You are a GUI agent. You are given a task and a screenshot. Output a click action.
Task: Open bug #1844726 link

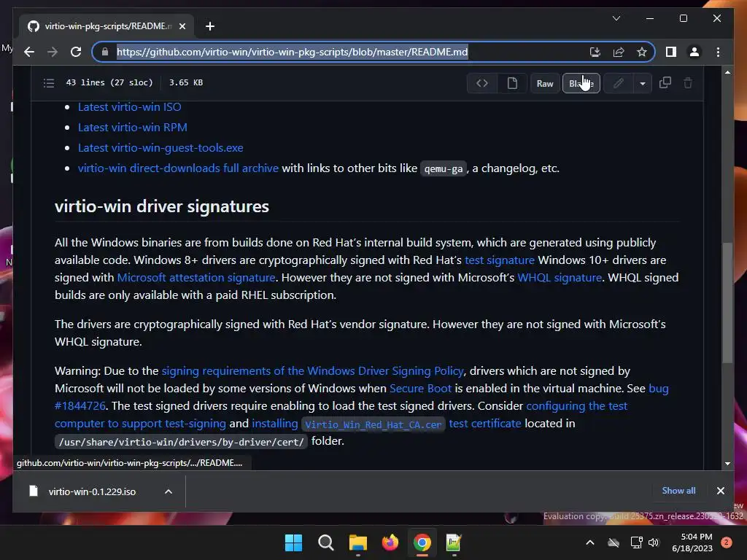(x=659, y=389)
